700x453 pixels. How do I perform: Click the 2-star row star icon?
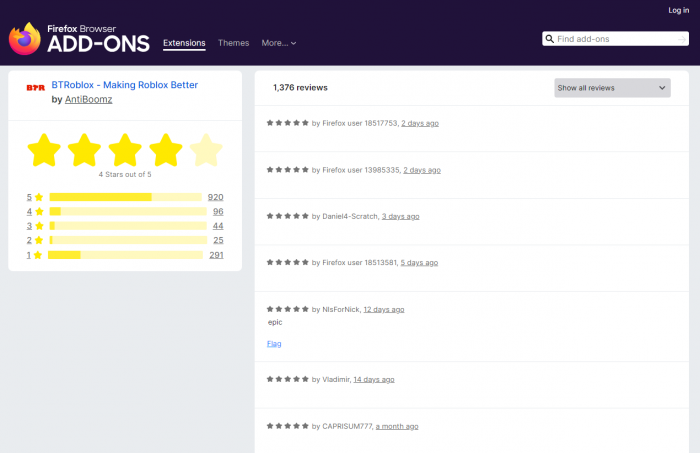coord(39,240)
